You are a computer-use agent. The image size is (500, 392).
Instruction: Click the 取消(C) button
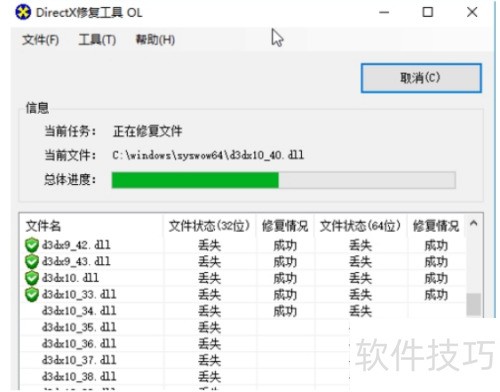(x=421, y=78)
